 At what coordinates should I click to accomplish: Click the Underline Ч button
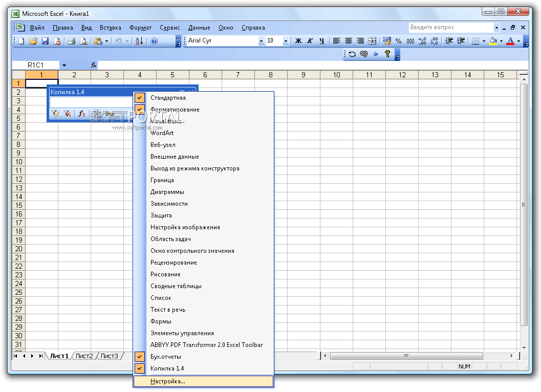pos(321,41)
